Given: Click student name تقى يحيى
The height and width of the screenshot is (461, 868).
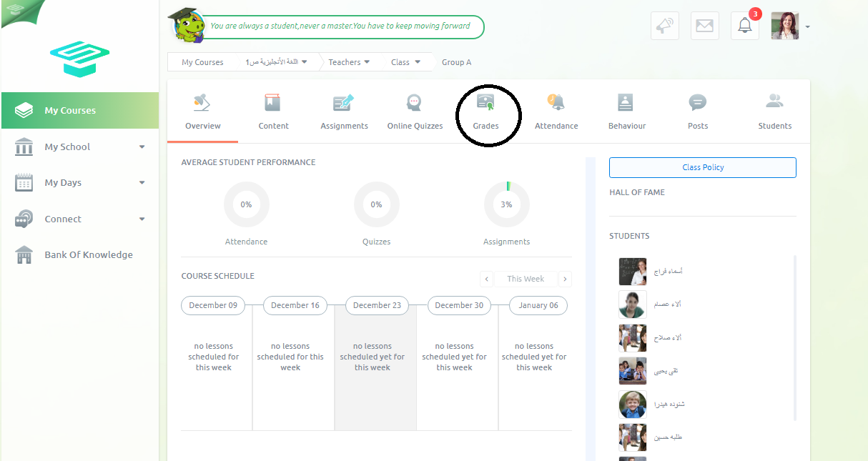Looking at the screenshot, I should tap(666, 371).
